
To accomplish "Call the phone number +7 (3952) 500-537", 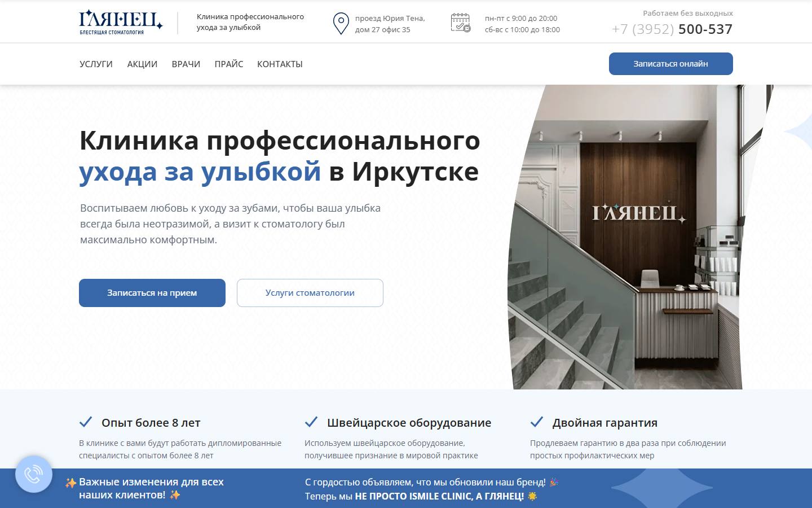I will pos(672,29).
